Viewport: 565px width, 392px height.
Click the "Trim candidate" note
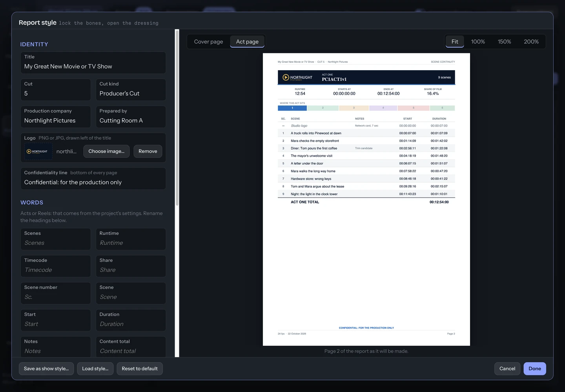364,149
